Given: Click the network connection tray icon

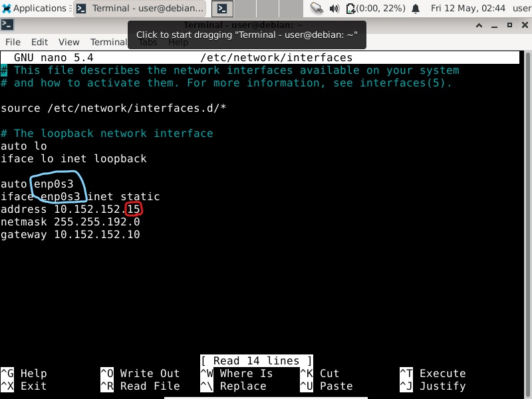Looking at the screenshot, I should coord(317,9).
